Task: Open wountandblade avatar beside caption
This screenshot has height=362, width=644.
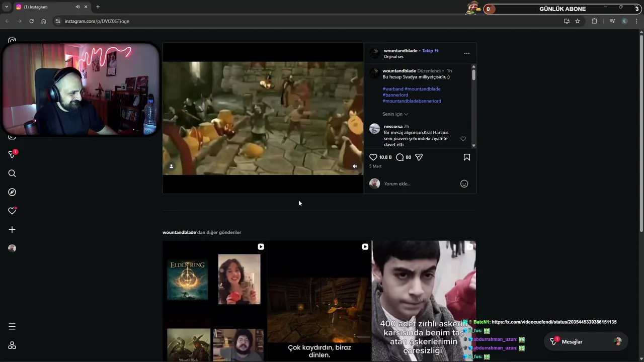Action: 374,73
